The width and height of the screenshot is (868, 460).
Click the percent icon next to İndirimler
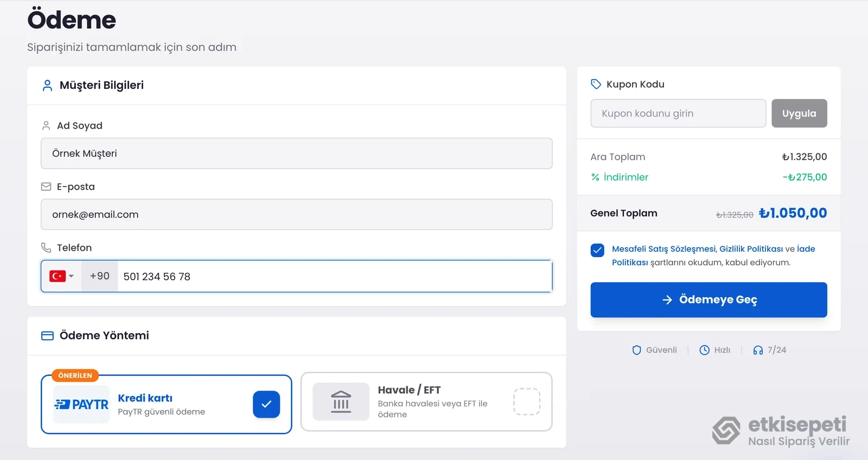[595, 177]
